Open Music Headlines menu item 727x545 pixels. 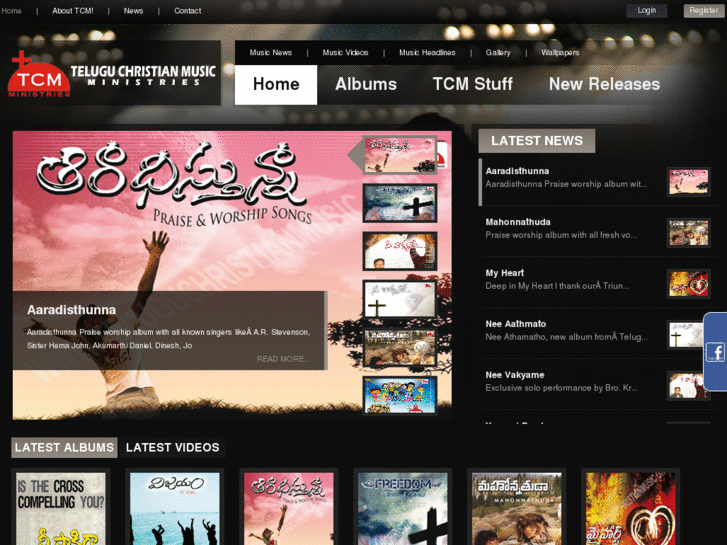[427, 52]
